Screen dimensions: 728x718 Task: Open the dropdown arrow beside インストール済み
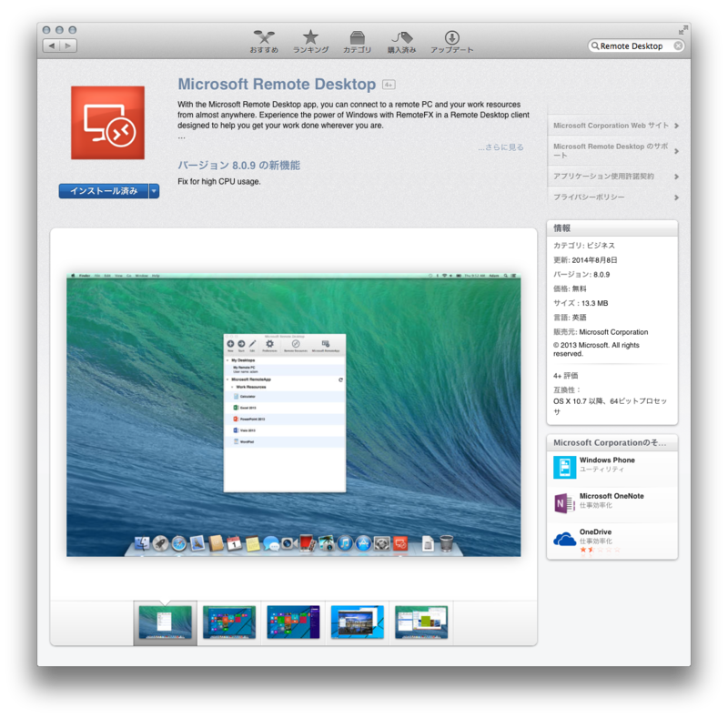[154, 191]
